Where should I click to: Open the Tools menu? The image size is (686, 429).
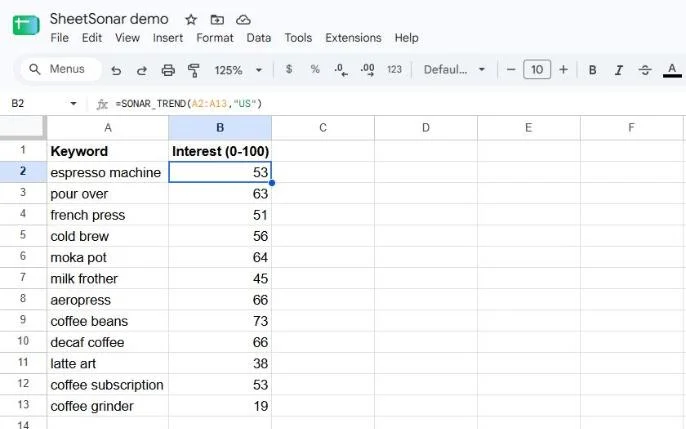[298, 38]
